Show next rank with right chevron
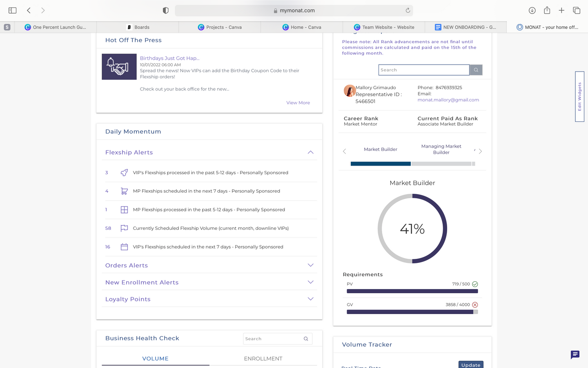Screen dimensions: 588x368 pos(480,151)
